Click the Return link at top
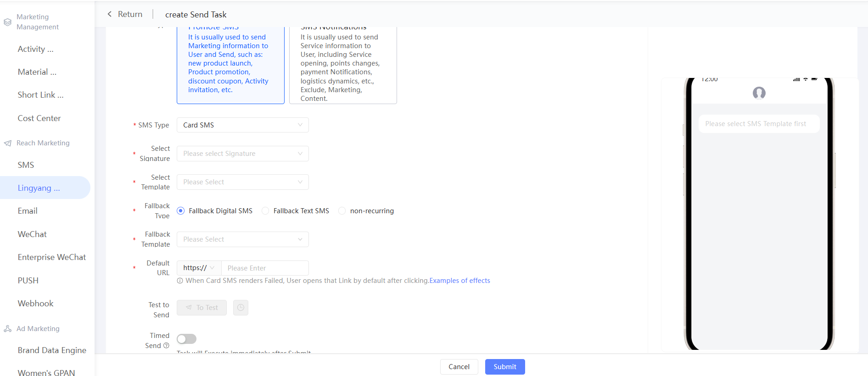This screenshot has height=376, width=868. coord(130,14)
